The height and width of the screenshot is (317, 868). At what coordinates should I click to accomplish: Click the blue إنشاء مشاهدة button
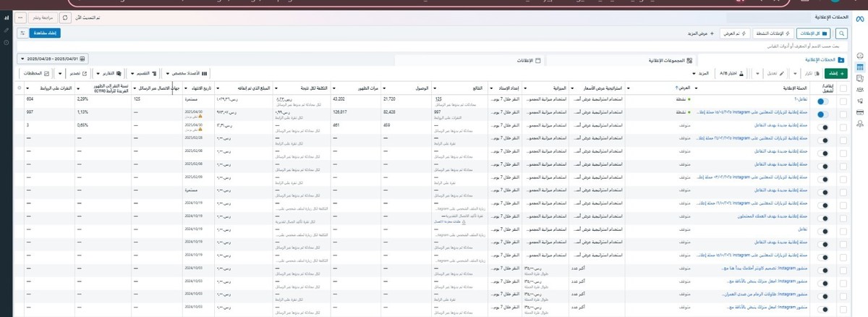tap(46, 33)
